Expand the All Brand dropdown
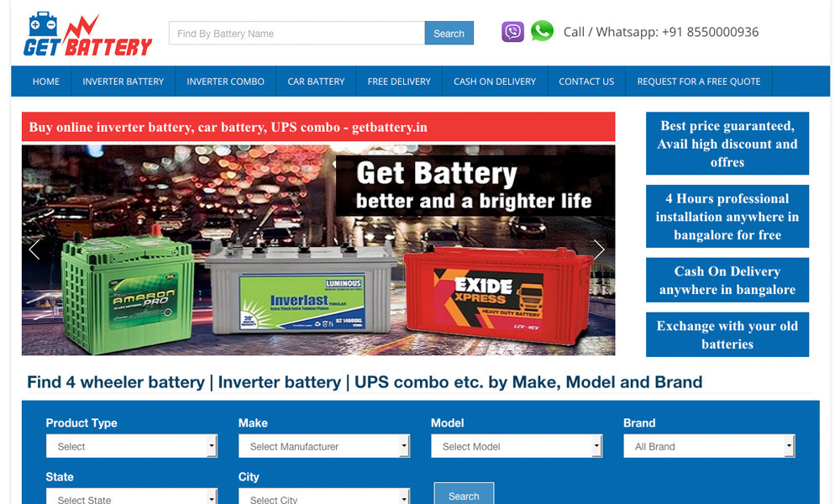Image resolution: width=840 pixels, height=504 pixels. pyautogui.click(x=709, y=446)
